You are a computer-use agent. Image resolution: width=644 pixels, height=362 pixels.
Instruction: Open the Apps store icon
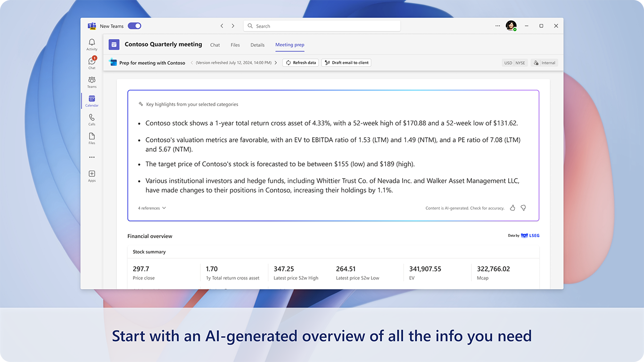click(x=92, y=176)
